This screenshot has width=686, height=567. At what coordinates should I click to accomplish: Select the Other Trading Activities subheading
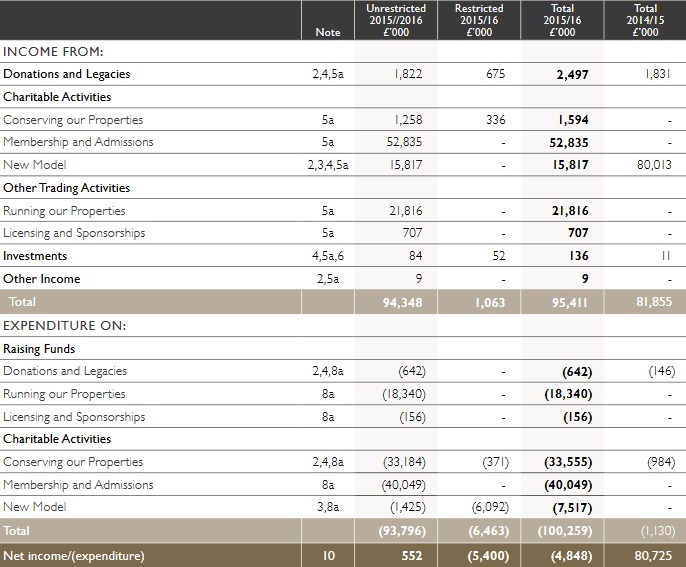pyautogui.click(x=66, y=188)
